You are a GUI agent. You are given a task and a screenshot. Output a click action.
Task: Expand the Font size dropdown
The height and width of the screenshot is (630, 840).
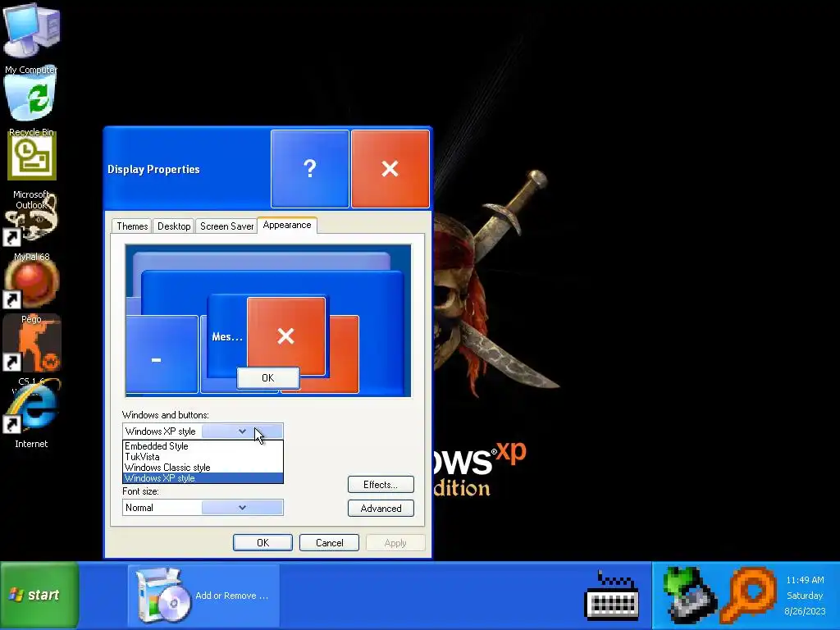tap(242, 507)
